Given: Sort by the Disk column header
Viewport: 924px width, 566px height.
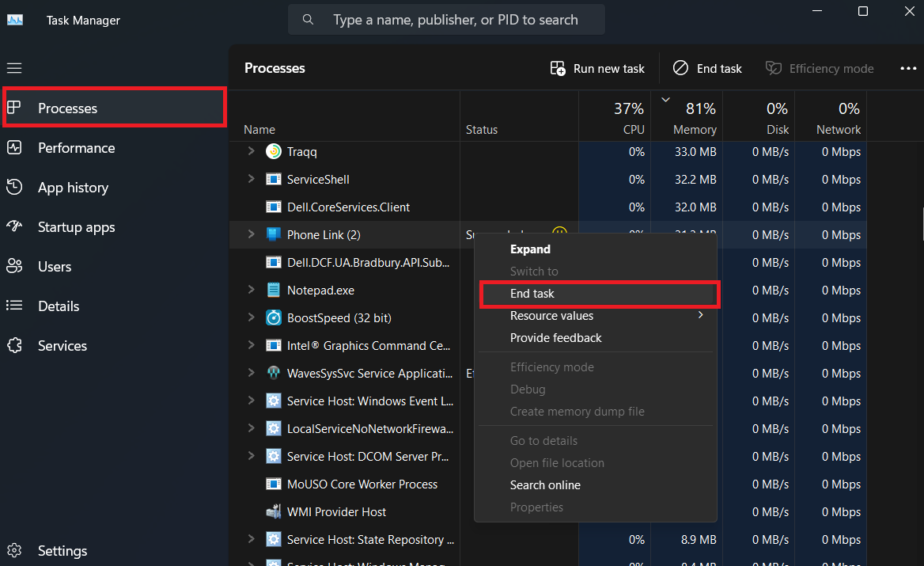Looking at the screenshot, I should click(x=759, y=116).
